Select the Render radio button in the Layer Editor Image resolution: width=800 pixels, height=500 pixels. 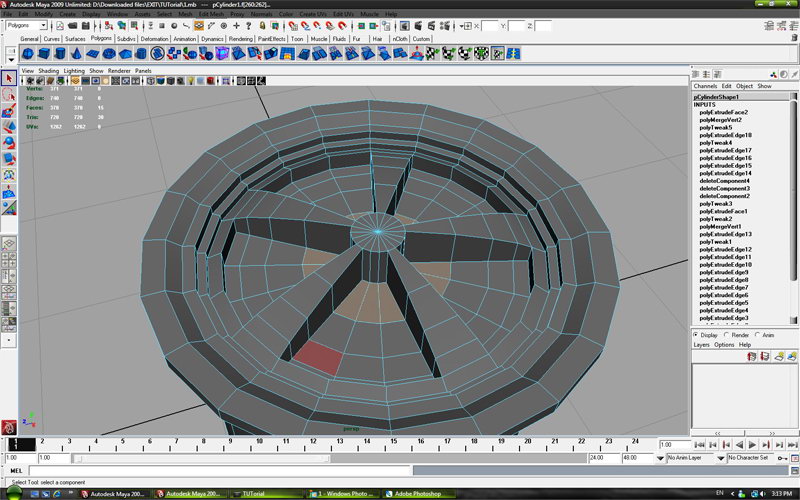click(x=727, y=335)
